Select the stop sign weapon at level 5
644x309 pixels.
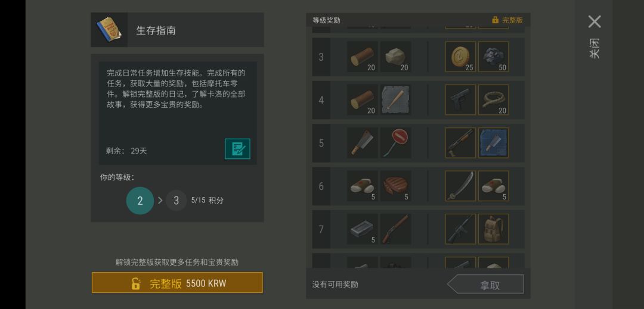(x=395, y=143)
